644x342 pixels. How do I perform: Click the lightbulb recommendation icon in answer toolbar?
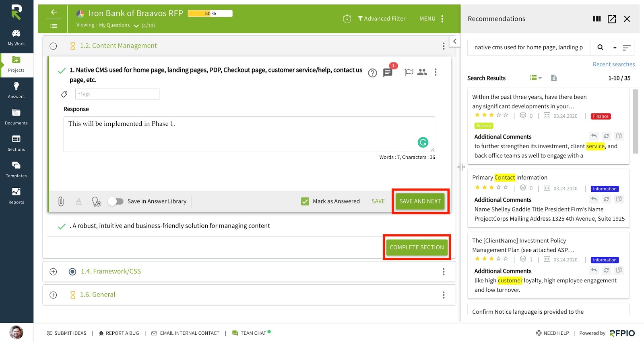click(x=96, y=201)
